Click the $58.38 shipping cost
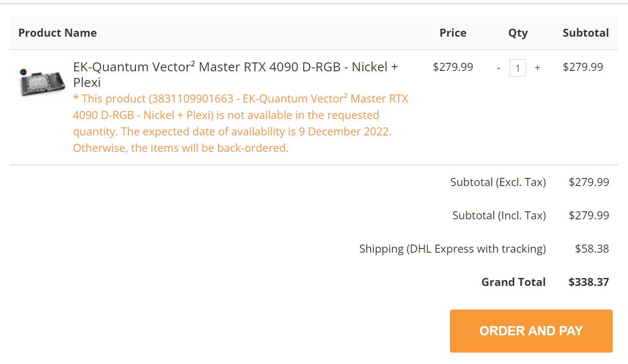This screenshot has width=628, height=364. click(x=592, y=249)
